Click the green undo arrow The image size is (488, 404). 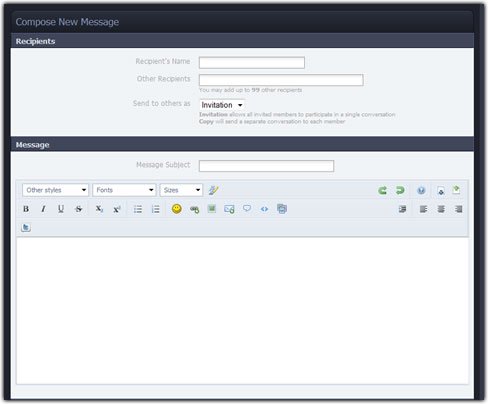tap(382, 190)
